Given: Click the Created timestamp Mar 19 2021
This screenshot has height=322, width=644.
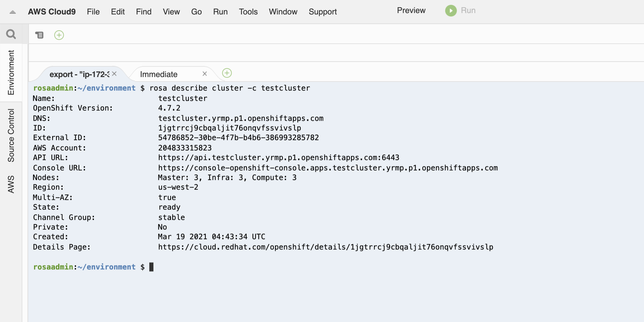Looking at the screenshot, I should point(212,237).
